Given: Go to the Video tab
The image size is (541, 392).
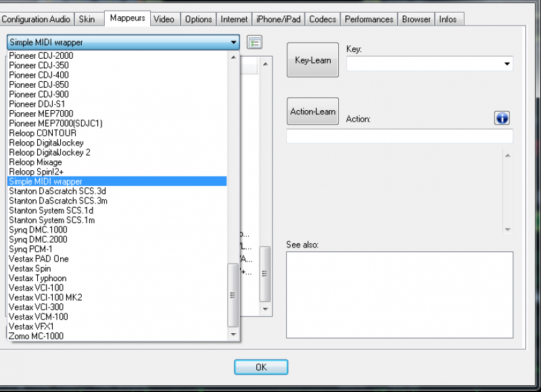Looking at the screenshot, I should coord(164,20).
